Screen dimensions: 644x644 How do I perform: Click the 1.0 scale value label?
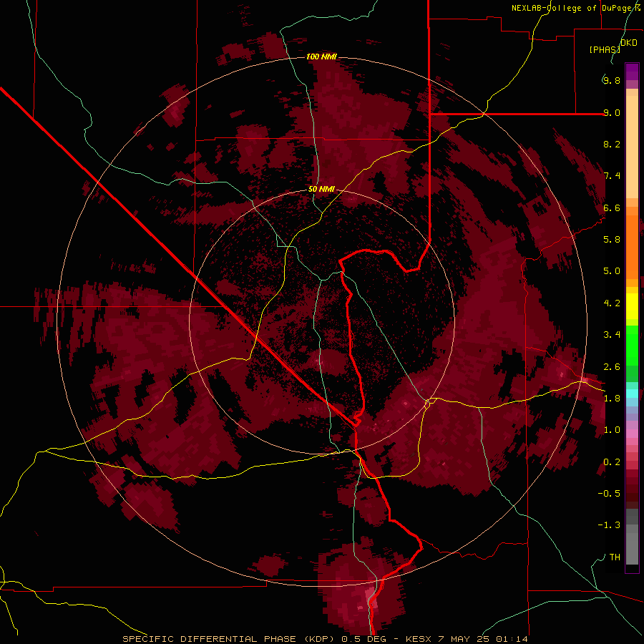click(x=612, y=430)
